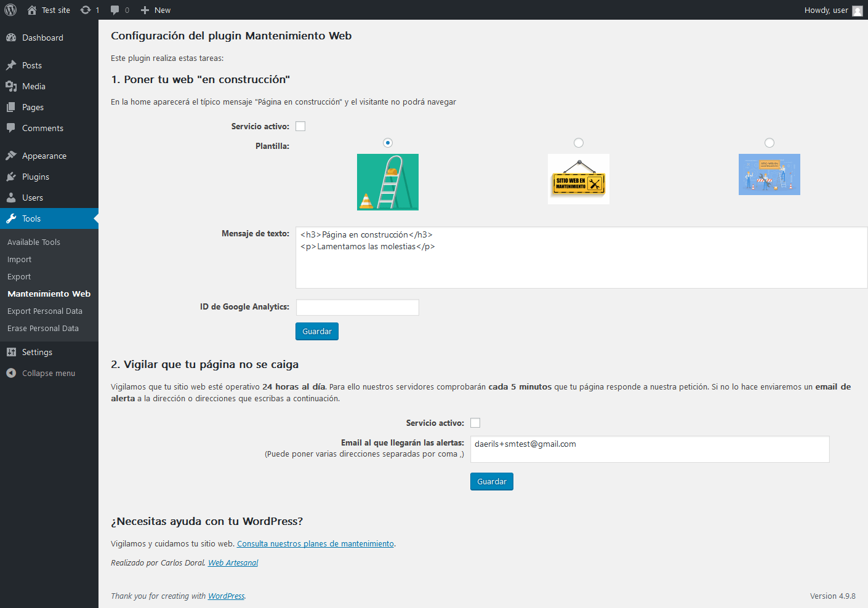The height and width of the screenshot is (608, 868).
Task: Select the blue workers template radio
Action: (770, 143)
